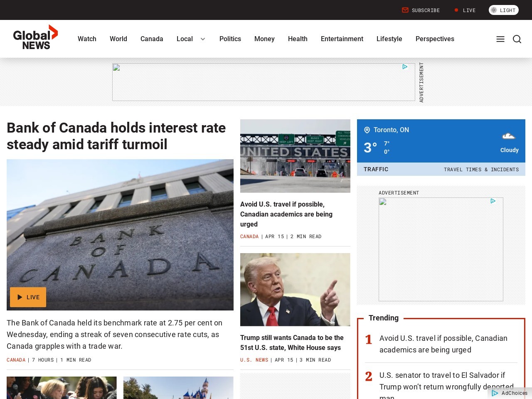Open the U.S. border crossing photo

point(295,156)
